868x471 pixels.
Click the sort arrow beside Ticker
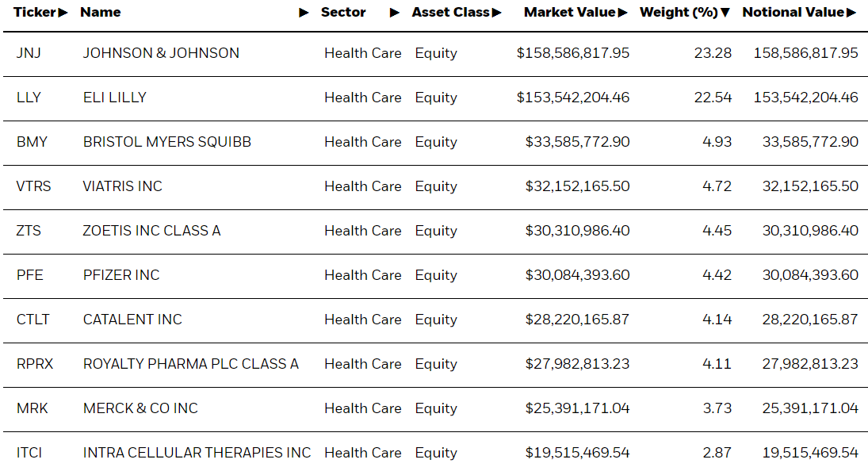click(63, 13)
